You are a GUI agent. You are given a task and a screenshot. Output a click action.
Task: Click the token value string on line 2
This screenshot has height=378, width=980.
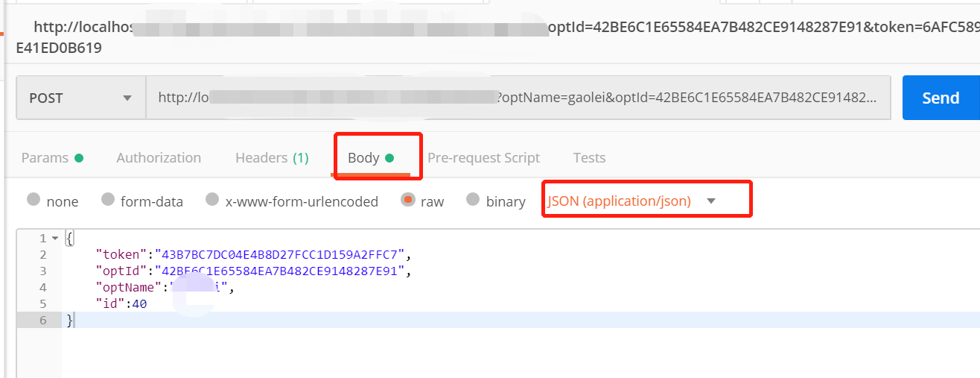(x=281, y=254)
